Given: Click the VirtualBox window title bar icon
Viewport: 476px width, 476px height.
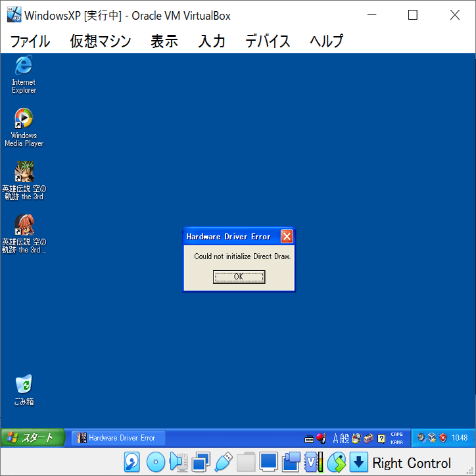Looking at the screenshot, I should click(x=14, y=15).
